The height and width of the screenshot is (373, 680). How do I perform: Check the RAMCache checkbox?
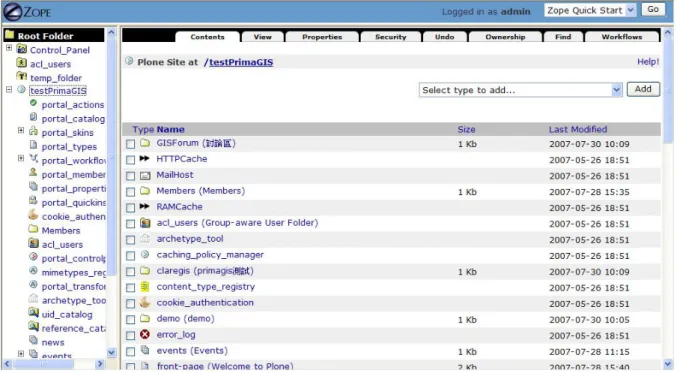130,207
